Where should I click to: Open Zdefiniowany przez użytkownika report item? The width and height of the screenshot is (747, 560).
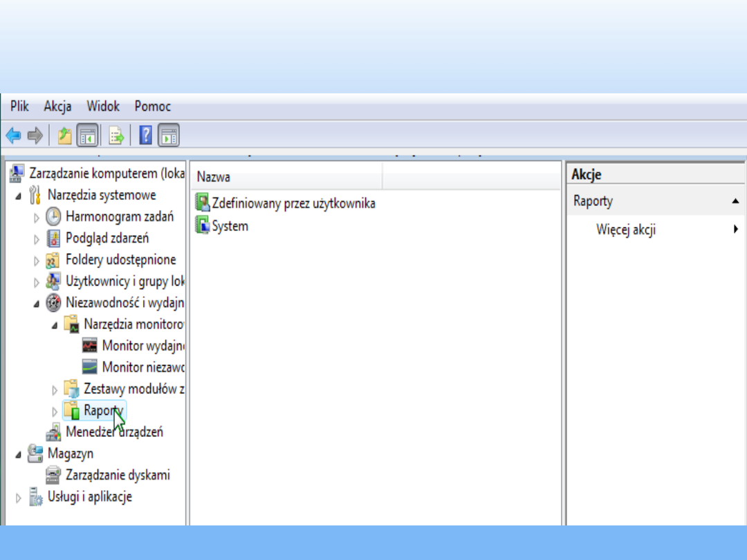(x=293, y=203)
